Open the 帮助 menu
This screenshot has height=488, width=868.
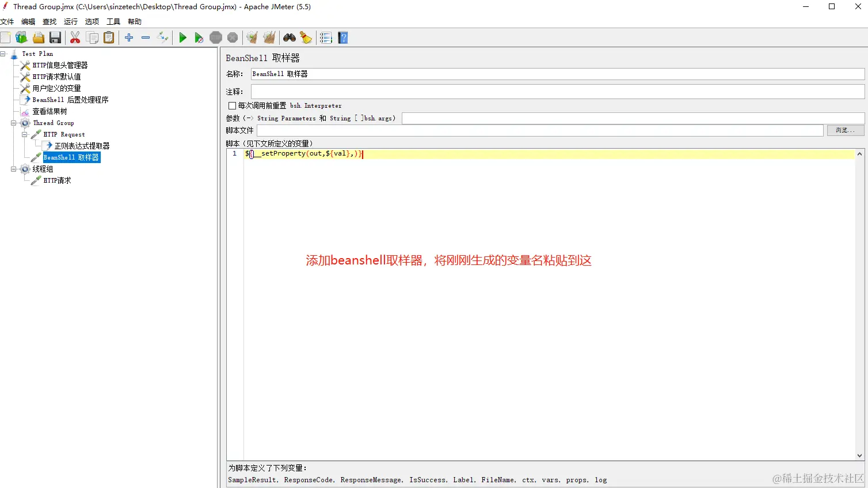coord(135,22)
